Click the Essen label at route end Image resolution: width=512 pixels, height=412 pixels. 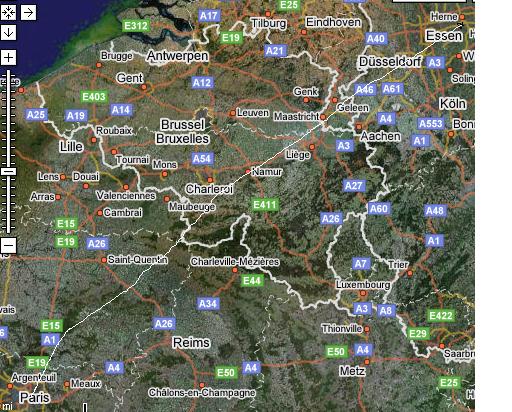click(444, 36)
